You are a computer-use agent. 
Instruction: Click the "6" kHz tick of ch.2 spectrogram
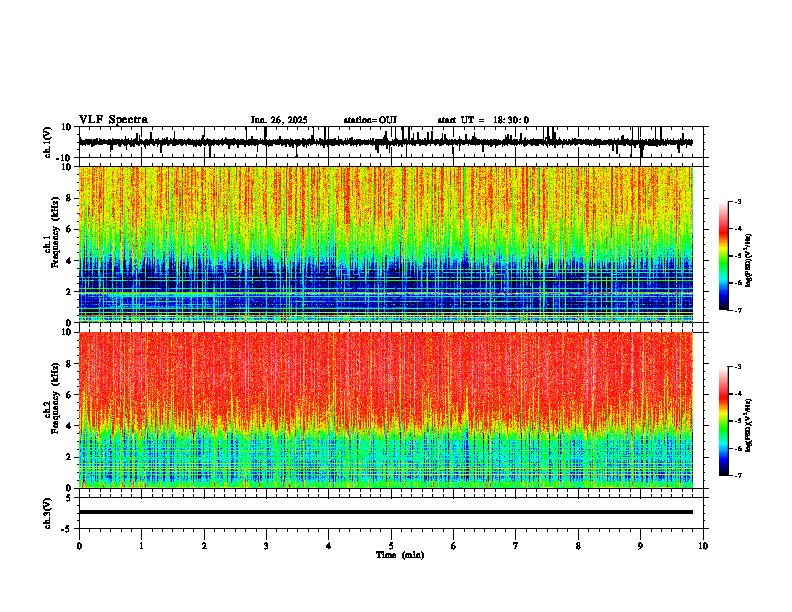(70, 395)
